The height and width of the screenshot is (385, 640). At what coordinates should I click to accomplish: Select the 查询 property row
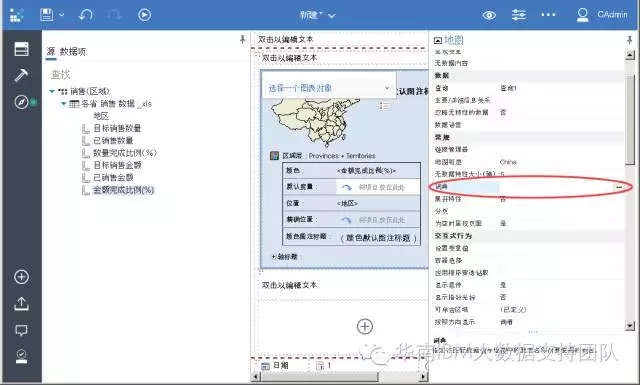click(529, 88)
